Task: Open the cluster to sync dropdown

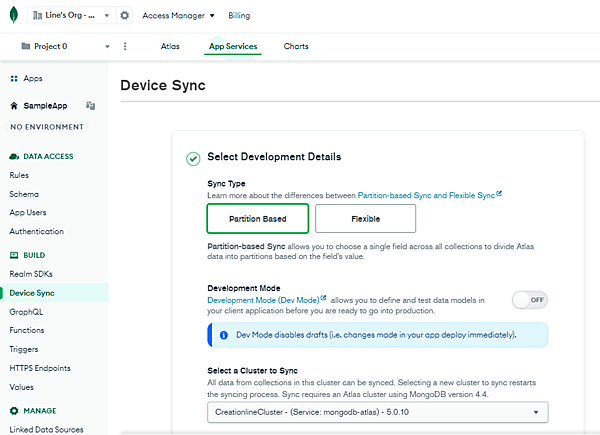Action: click(x=377, y=411)
